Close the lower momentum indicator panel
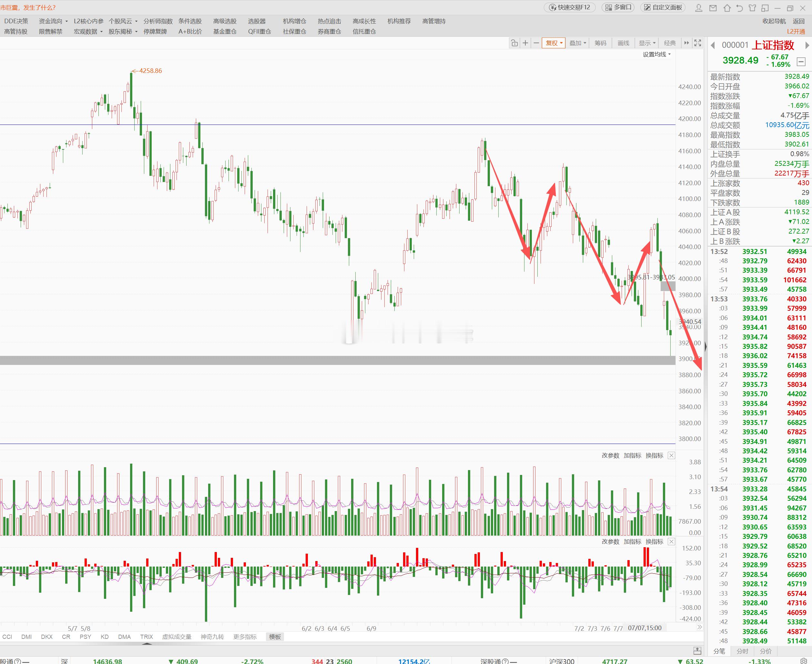The height and width of the screenshot is (664, 812). pyautogui.click(x=671, y=542)
